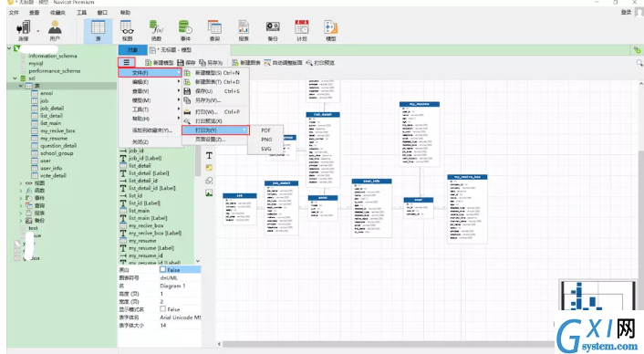Select 添加到收藏夹(Y)... menu entry
Viewport: 644px width, 354px height.
point(150,130)
